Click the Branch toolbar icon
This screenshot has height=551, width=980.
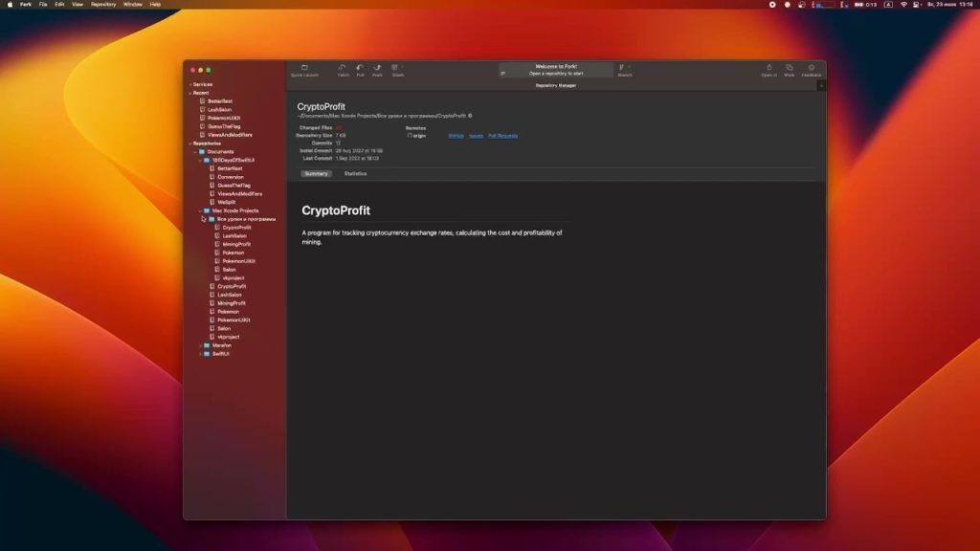[x=624, y=68]
